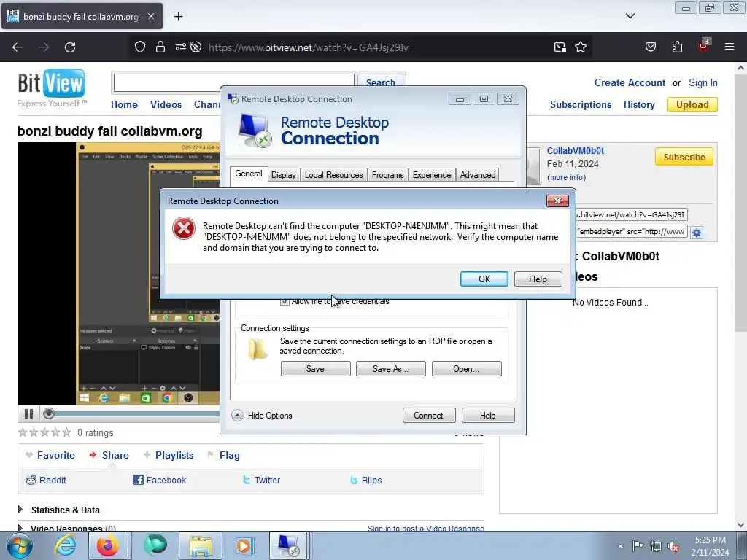Click the embed settings gear icon
747x560 pixels.
697,233
